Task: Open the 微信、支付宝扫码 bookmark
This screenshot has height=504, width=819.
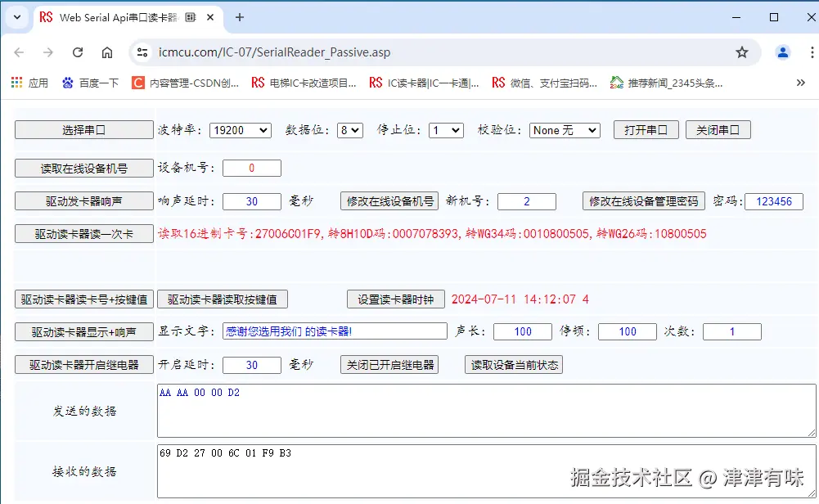Action: click(x=545, y=83)
